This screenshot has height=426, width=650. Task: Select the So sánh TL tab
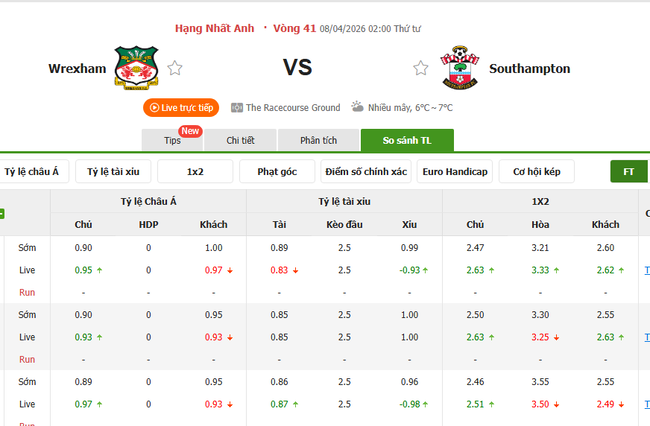coord(407,141)
